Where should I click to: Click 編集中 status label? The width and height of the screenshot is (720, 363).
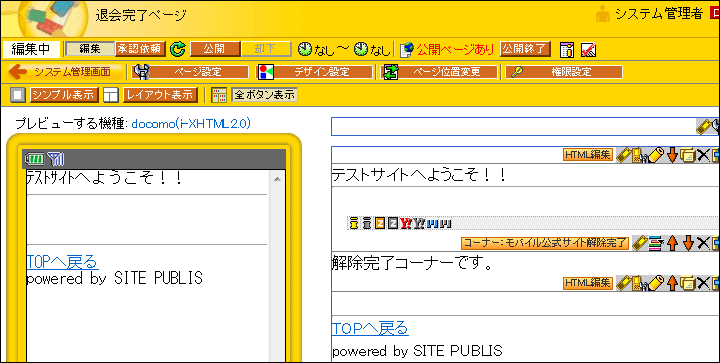[31, 49]
